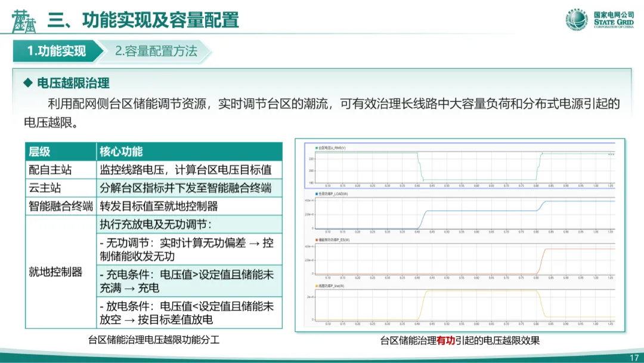Click the P_line line power chart plot
Screen dimensions: 644x363
(x=465, y=305)
